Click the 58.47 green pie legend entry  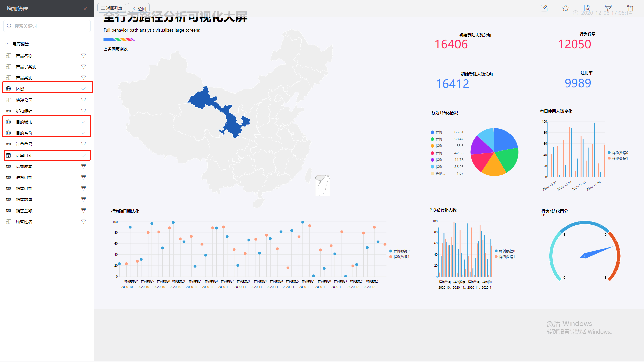(447, 139)
